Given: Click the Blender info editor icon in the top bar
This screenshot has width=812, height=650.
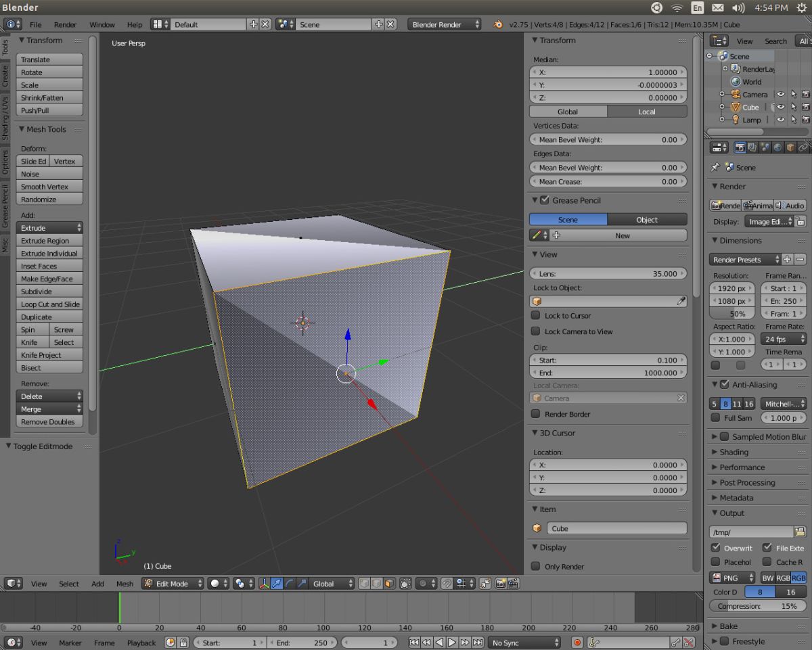Looking at the screenshot, I should [x=14, y=24].
